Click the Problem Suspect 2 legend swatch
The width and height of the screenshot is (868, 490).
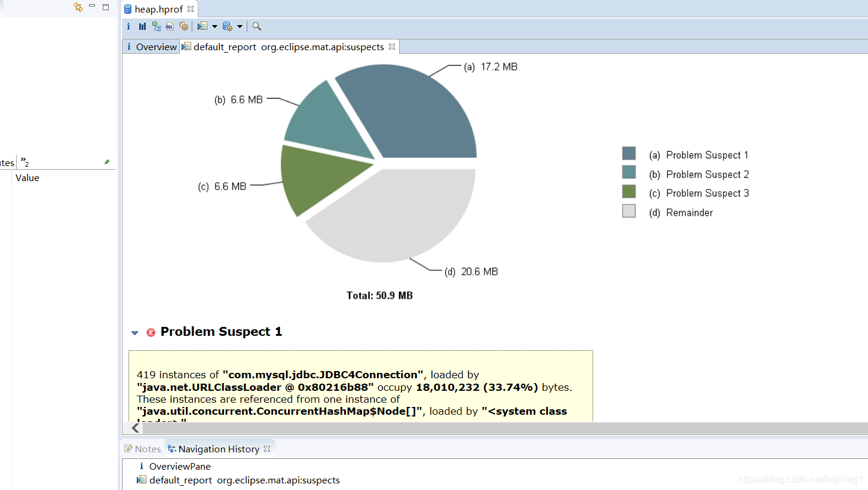pyautogui.click(x=628, y=172)
